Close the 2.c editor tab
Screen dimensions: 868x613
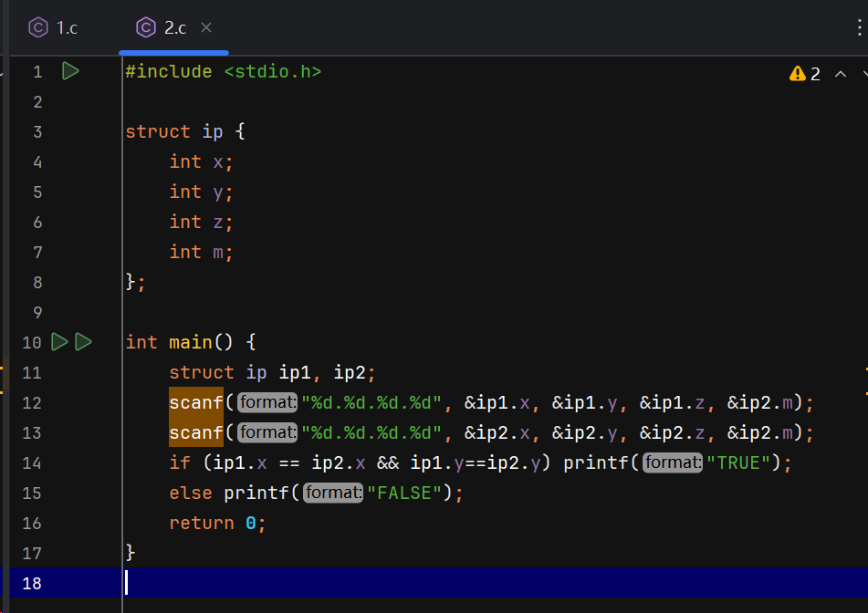(x=206, y=27)
